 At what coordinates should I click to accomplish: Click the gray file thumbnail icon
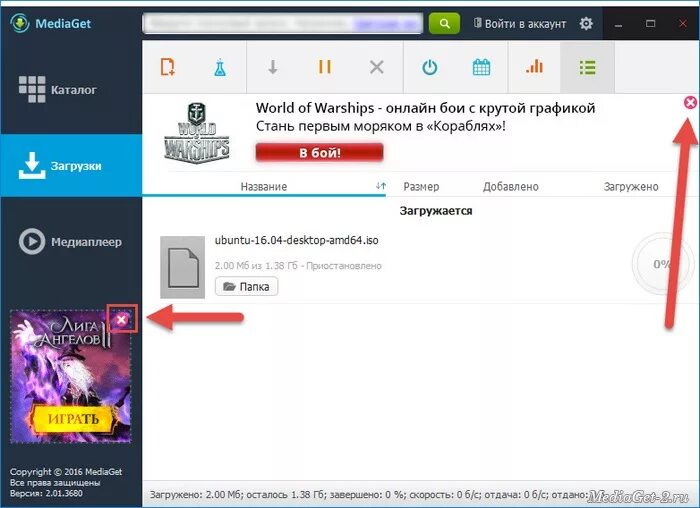tap(183, 267)
